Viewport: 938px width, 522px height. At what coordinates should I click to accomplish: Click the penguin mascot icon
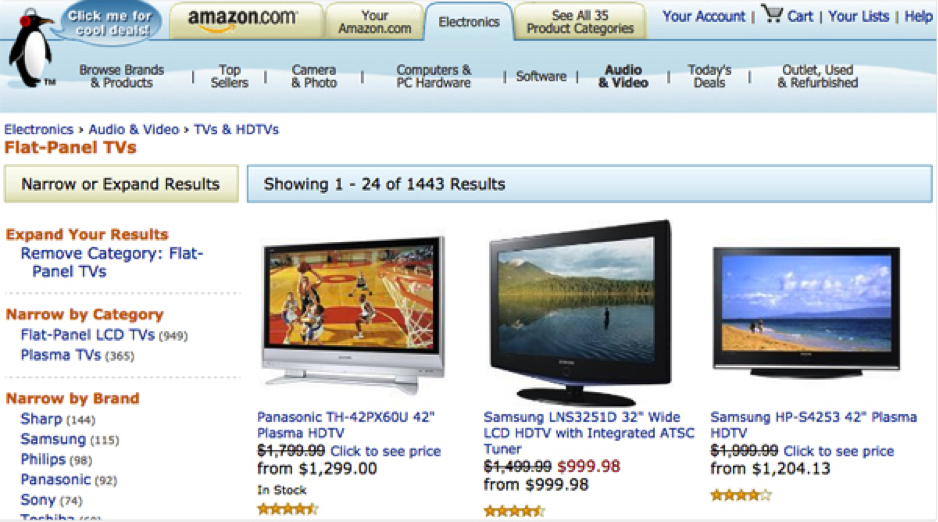coord(30,49)
